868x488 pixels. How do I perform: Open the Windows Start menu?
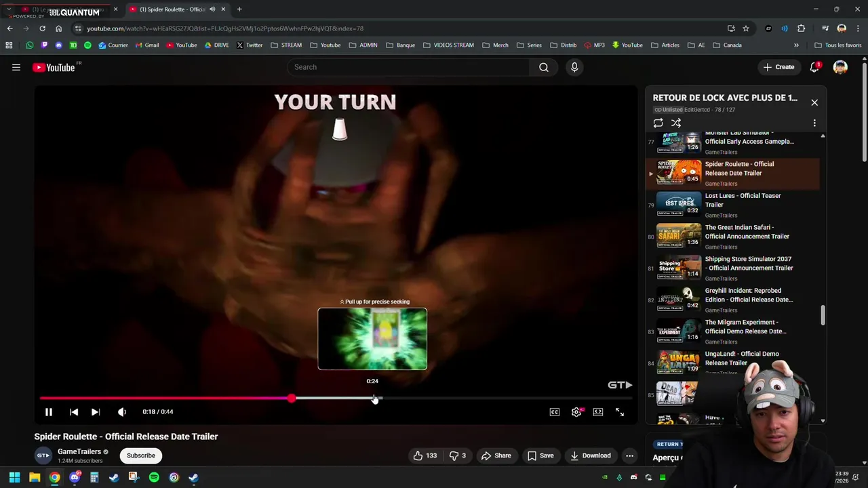click(14, 478)
